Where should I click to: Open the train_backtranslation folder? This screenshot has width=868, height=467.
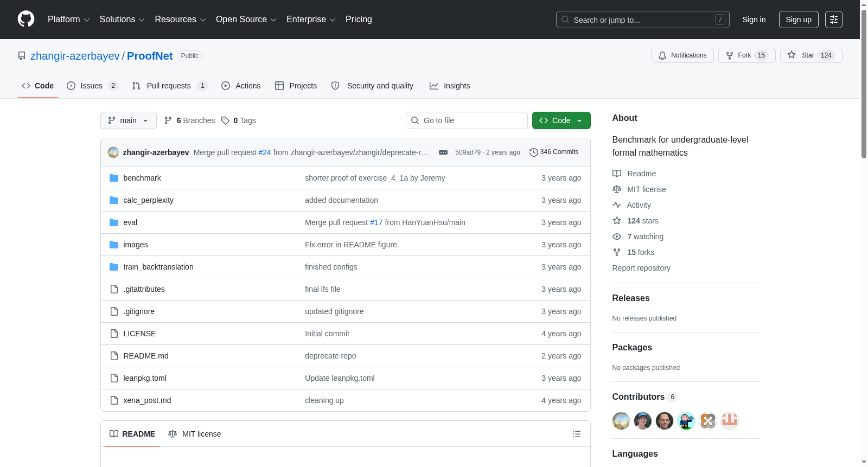tap(158, 267)
